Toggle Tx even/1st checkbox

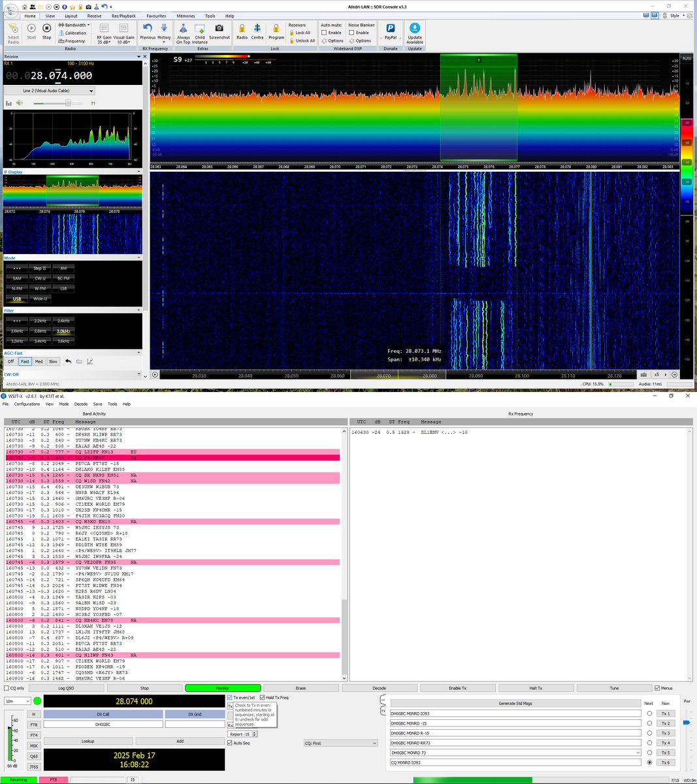(230, 697)
